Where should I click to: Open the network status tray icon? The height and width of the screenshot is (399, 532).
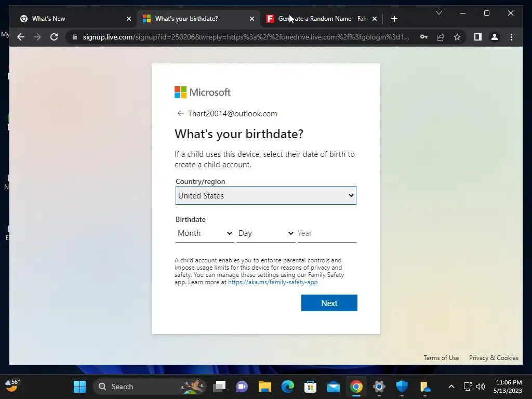click(x=468, y=387)
